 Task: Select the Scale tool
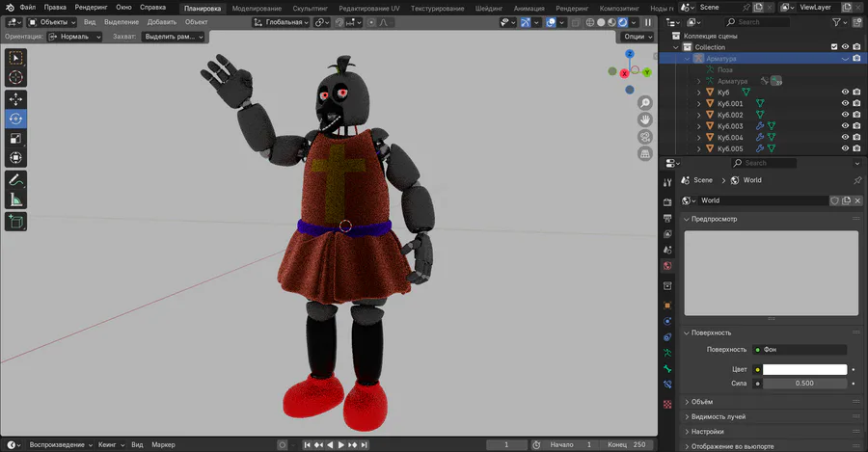pyautogui.click(x=15, y=139)
